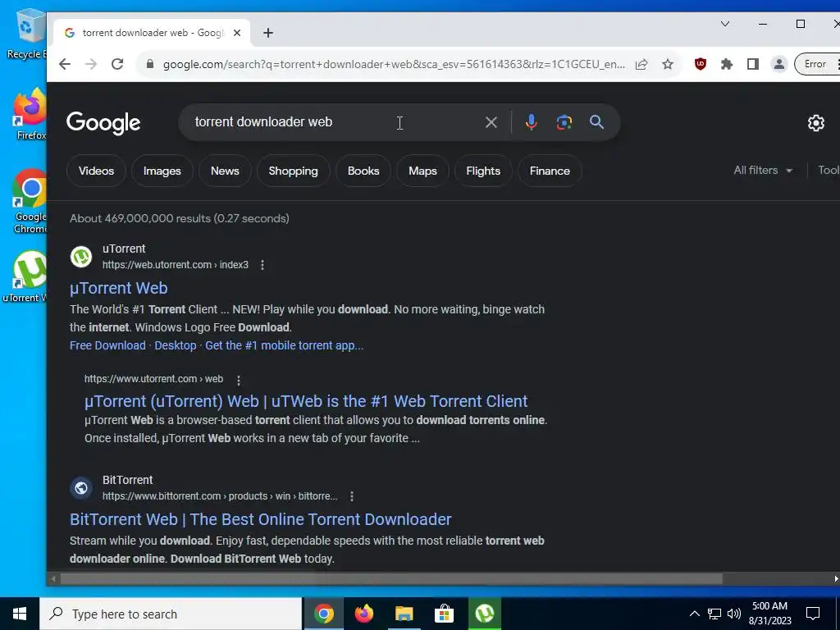Filter results by Images
840x630 pixels.
pyautogui.click(x=162, y=171)
